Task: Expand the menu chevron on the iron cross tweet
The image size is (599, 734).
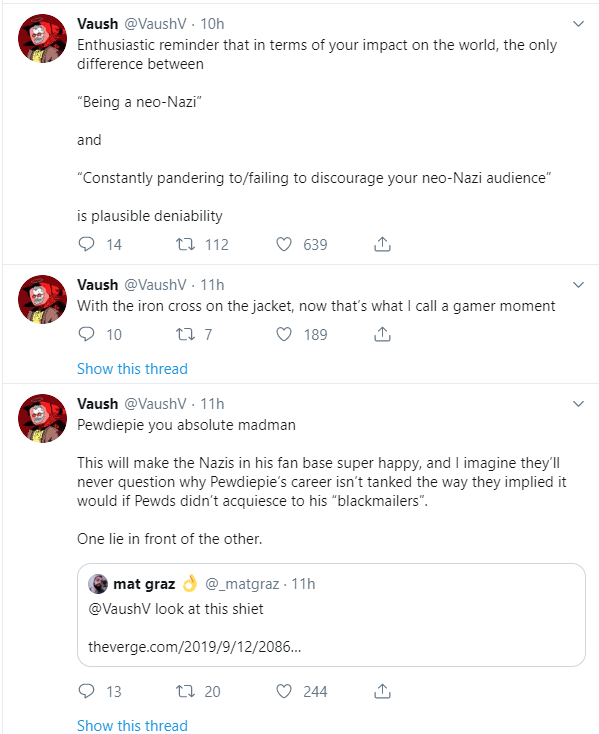Action: point(578,285)
